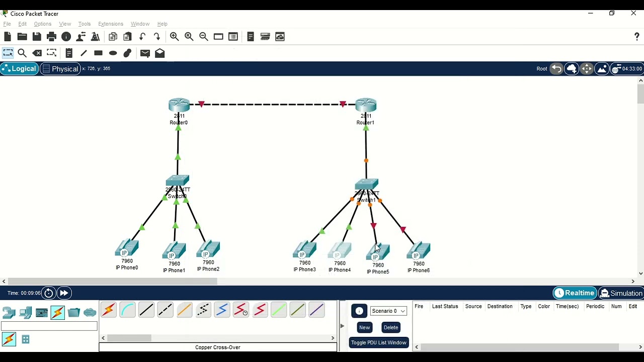
Task: Open the help question mark icon
Action: tap(636, 37)
